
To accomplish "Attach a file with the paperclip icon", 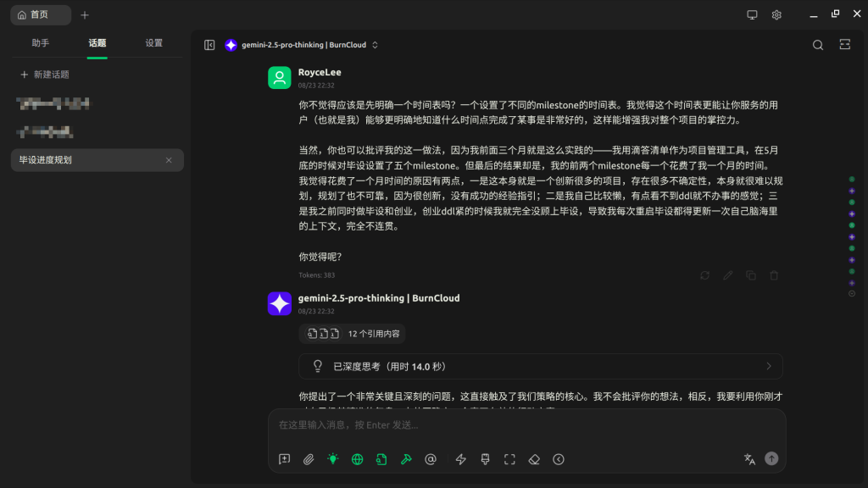I will pyautogui.click(x=309, y=459).
